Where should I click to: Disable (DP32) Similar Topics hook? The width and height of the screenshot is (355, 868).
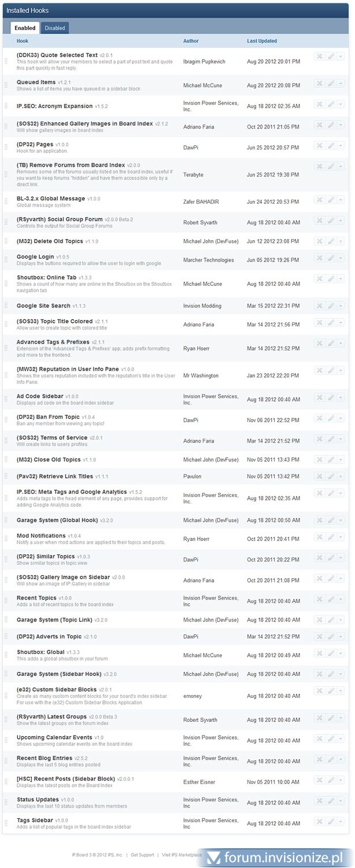click(x=319, y=558)
